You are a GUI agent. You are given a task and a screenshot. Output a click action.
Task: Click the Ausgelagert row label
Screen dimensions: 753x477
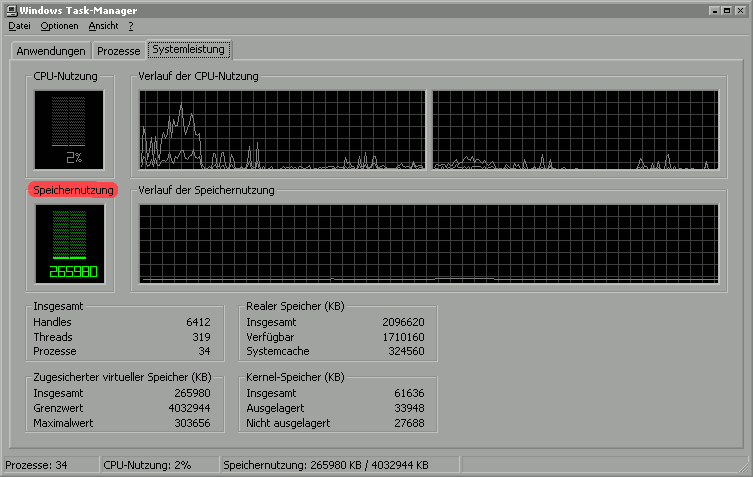tap(275, 408)
